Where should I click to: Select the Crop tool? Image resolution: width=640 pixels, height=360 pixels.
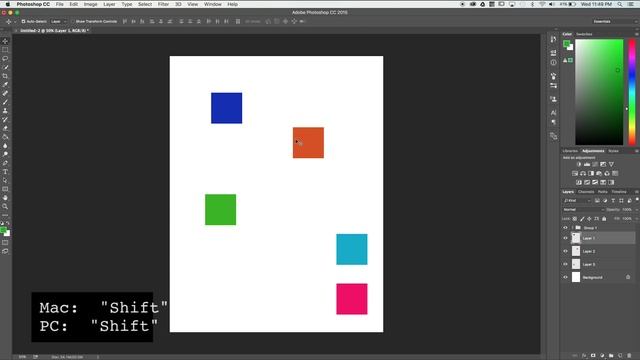pos(5,76)
